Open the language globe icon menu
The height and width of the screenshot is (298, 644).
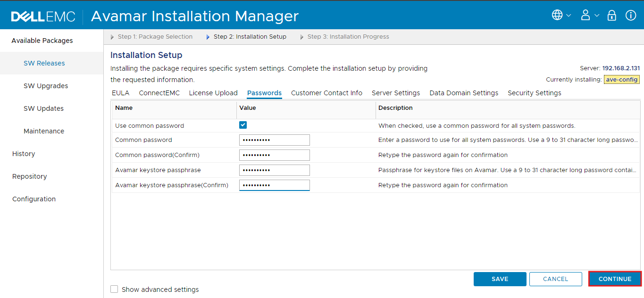coord(557,15)
